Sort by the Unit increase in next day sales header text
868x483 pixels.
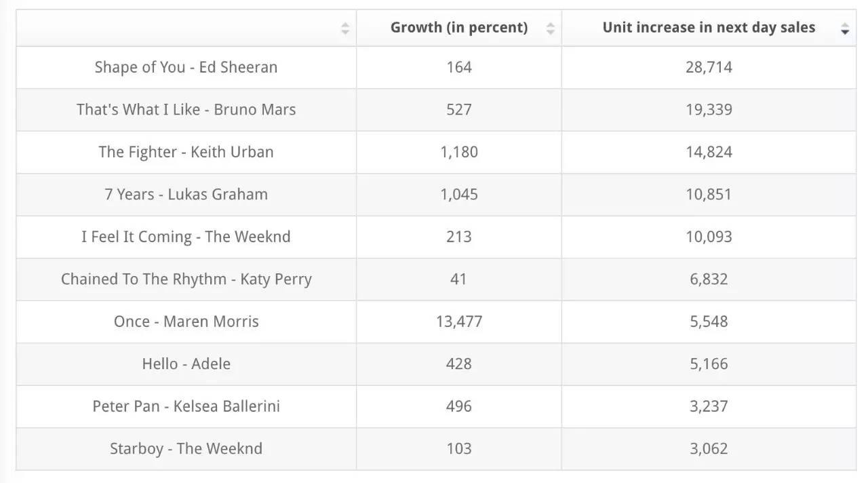(709, 28)
